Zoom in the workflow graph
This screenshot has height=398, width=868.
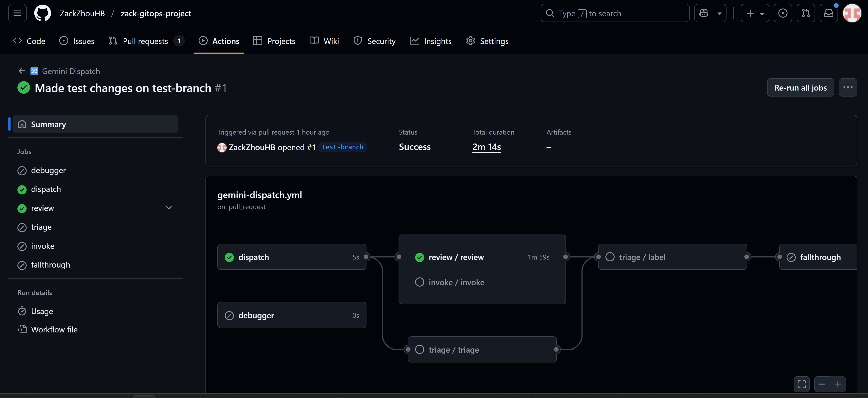click(x=838, y=384)
